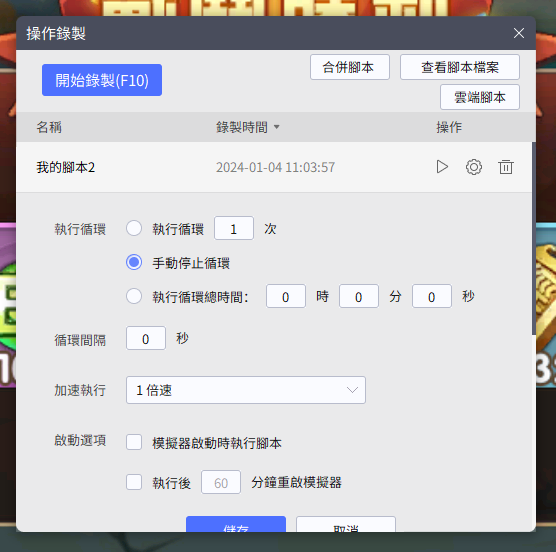Click the 合併腳本 button

pyautogui.click(x=350, y=67)
